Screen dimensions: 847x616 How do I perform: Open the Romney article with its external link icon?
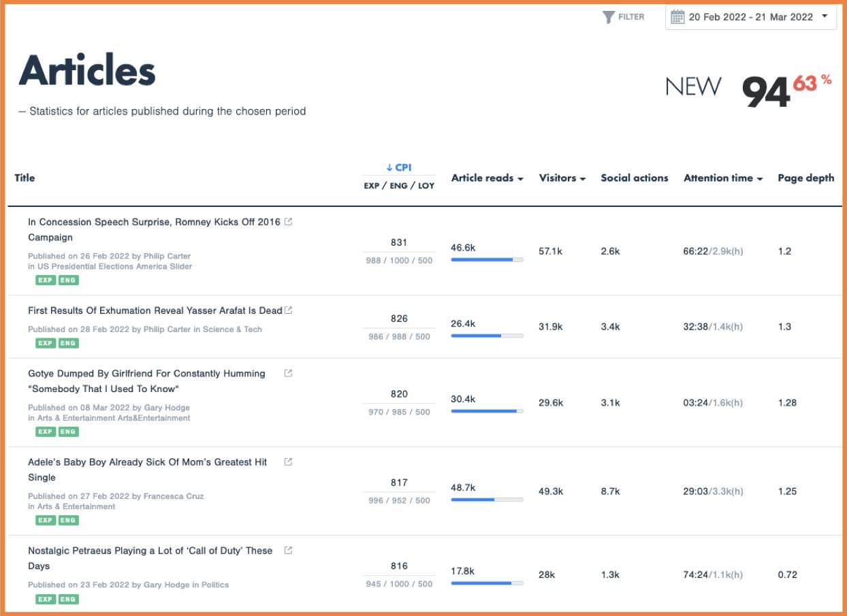point(288,221)
